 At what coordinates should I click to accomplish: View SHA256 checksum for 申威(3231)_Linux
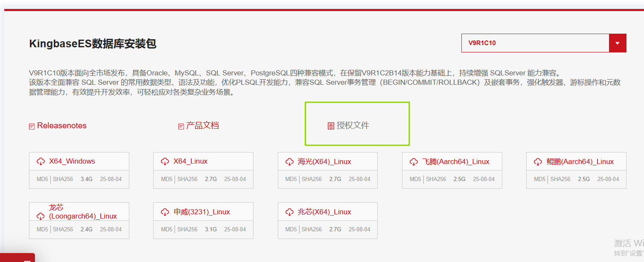click(x=187, y=229)
